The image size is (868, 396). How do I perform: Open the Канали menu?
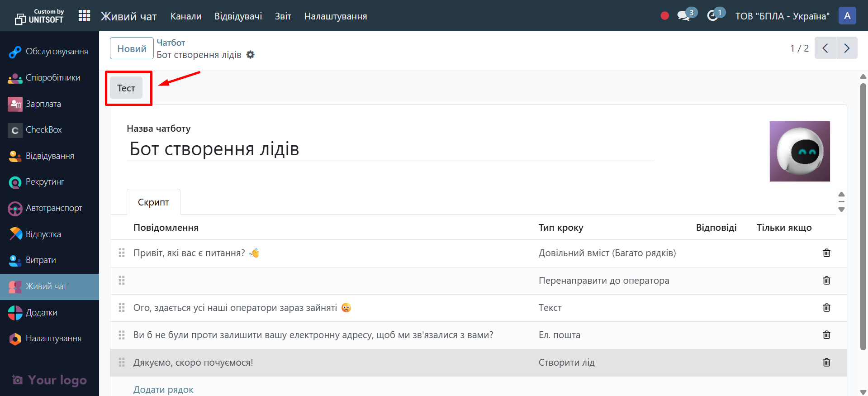(x=186, y=16)
